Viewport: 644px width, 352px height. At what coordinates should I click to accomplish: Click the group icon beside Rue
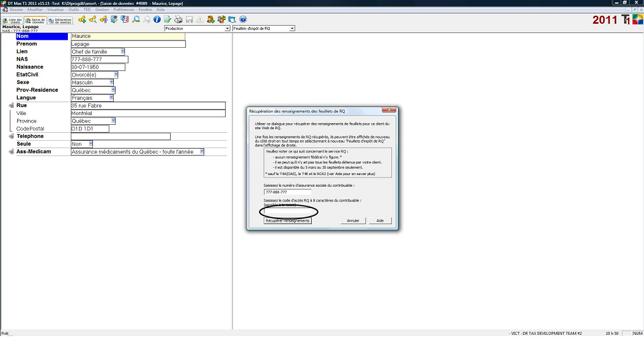click(11, 106)
